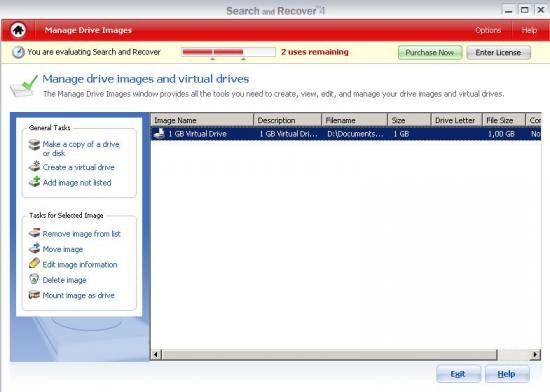Choose Create a virtual drive

click(x=79, y=167)
